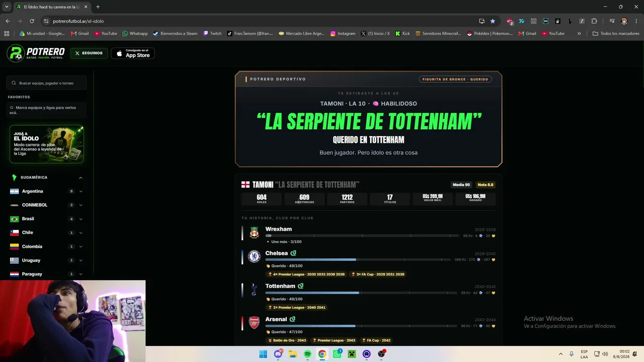
Task: Open the media controls icon in Chrome
Action: pyautogui.click(x=612, y=21)
